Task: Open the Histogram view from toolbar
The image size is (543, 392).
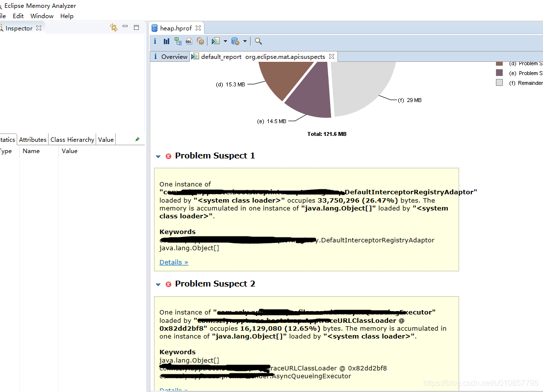Action: 167,41
